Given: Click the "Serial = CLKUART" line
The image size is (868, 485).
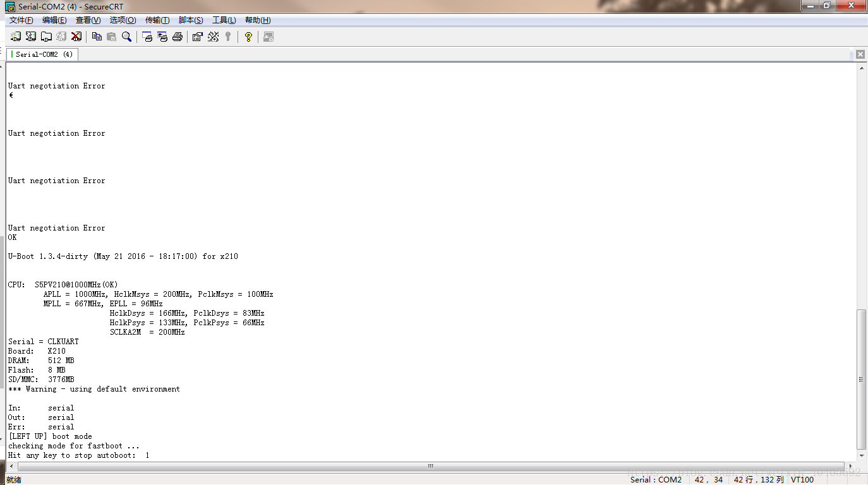Looking at the screenshot, I should pyautogui.click(x=44, y=342).
